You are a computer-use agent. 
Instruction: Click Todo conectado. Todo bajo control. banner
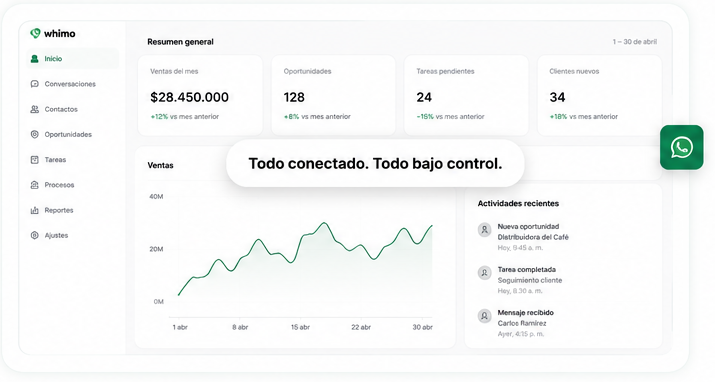tap(375, 164)
